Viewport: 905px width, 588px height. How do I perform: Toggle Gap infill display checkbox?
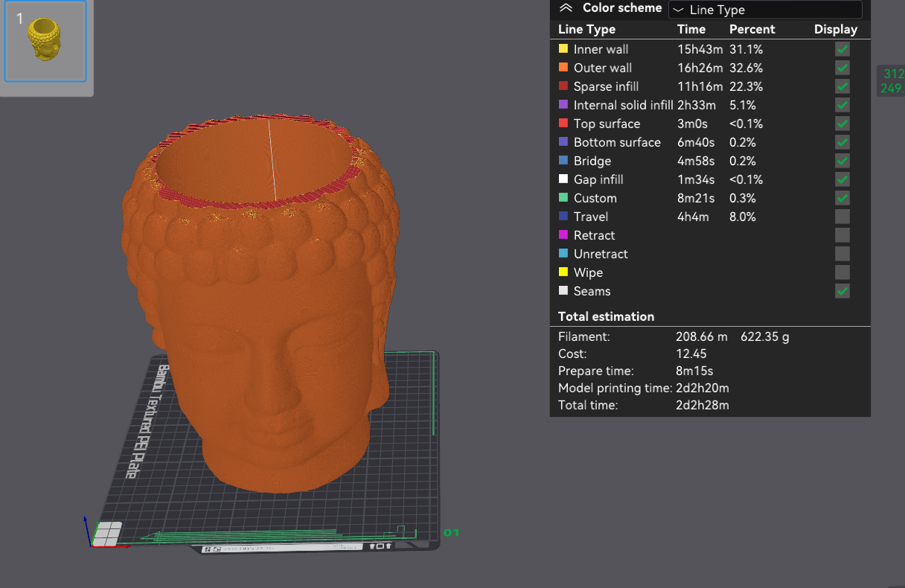(842, 179)
